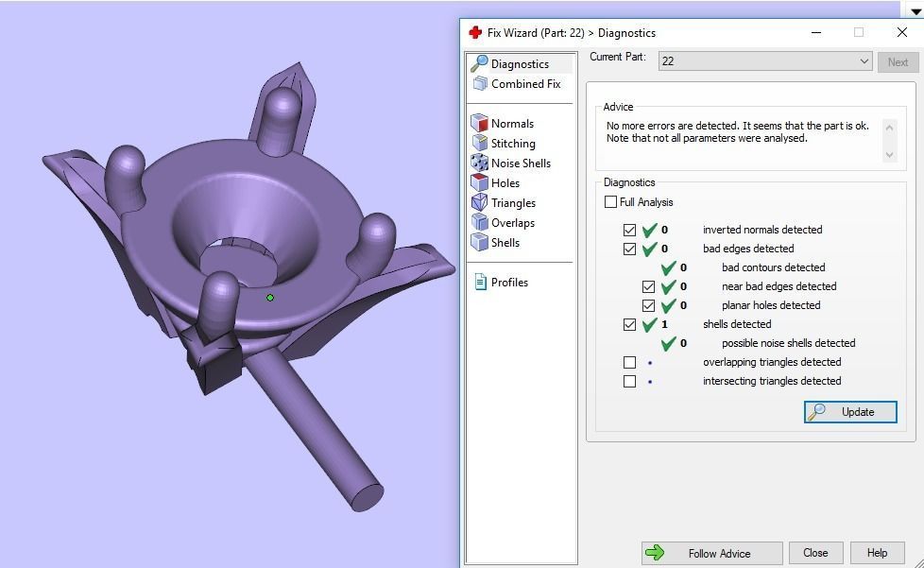Click the Overlaps icon
This screenshot has height=568, width=924.
(x=479, y=223)
